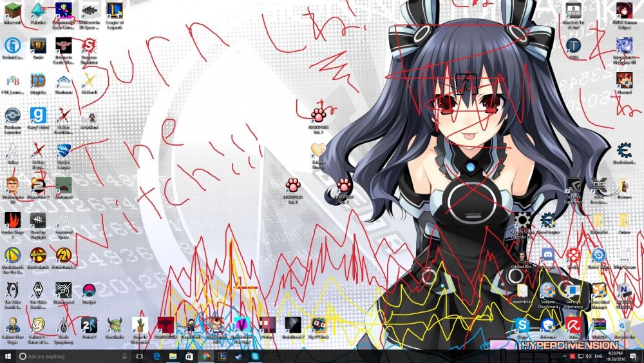The width and height of the screenshot is (644, 363).
Task: Launch the Rocket League desktop icon
Action: pos(64,151)
